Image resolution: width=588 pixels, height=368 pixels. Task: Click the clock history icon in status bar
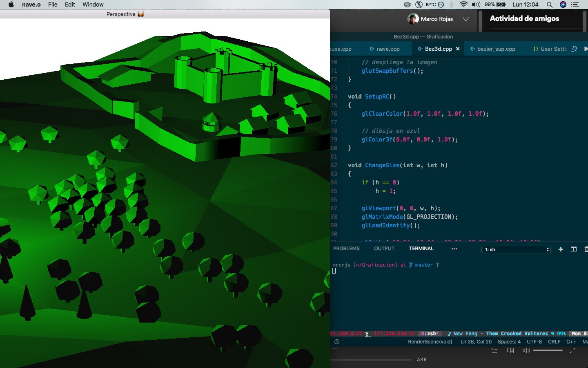[x=337, y=342]
